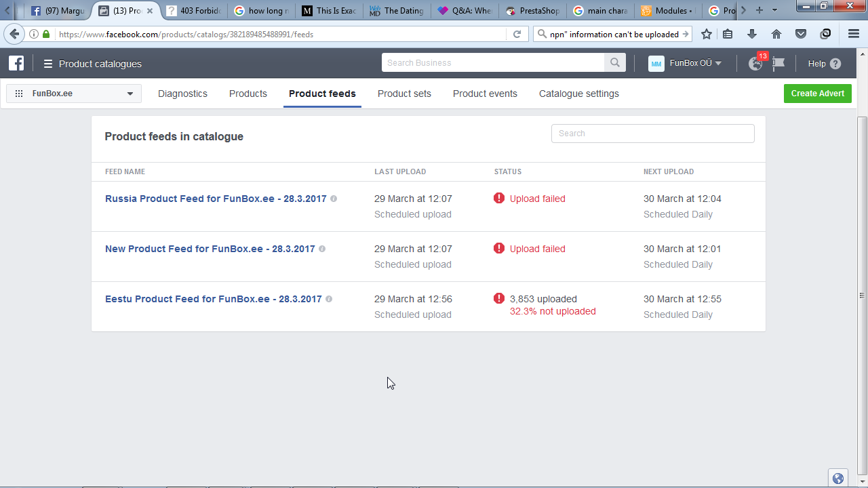Viewport: 868px width, 488px height.
Task: Click the flag icon in the Facebook header
Action: click(778, 63)
